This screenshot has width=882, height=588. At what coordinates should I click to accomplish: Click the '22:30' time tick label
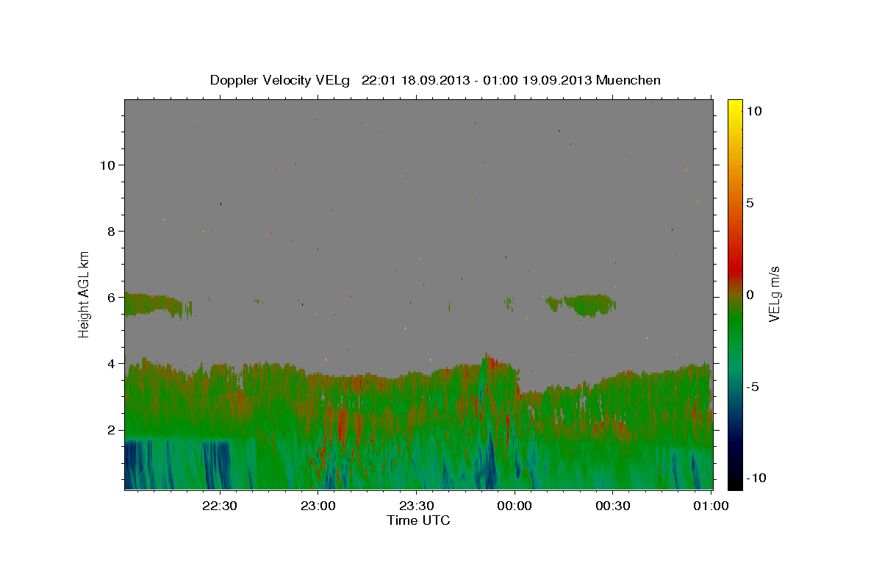tap(219, 506)
